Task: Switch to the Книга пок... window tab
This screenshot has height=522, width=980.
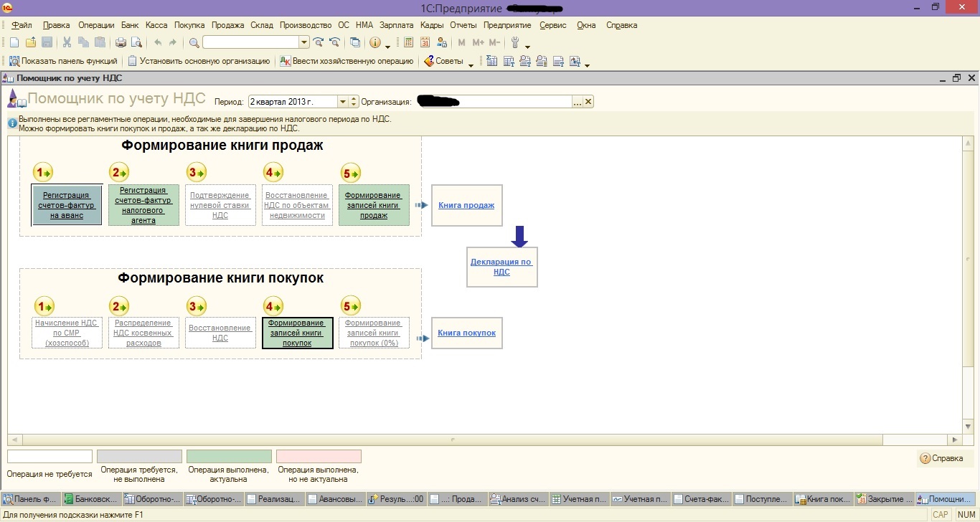Action: coord(824,499)
